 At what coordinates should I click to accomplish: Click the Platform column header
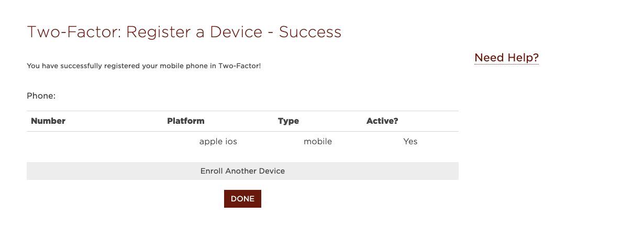point(186,121)
